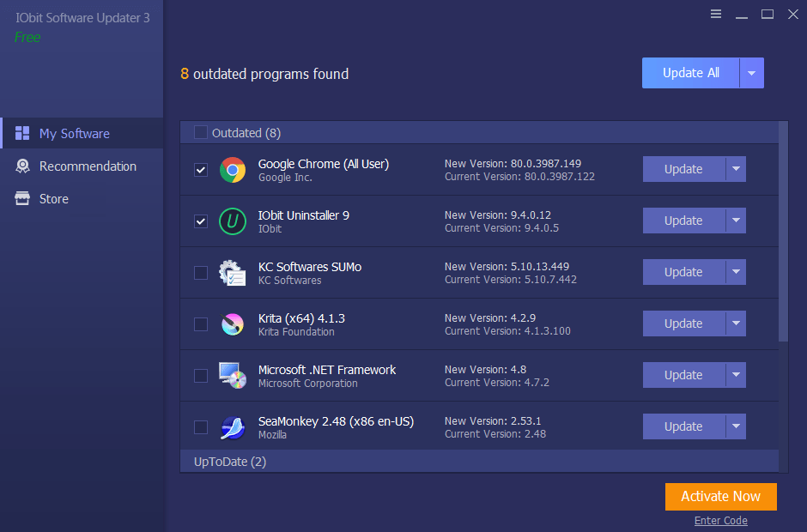Uncheck the IObit Uninstaller 9 checkbox

[x=201, y=221]
